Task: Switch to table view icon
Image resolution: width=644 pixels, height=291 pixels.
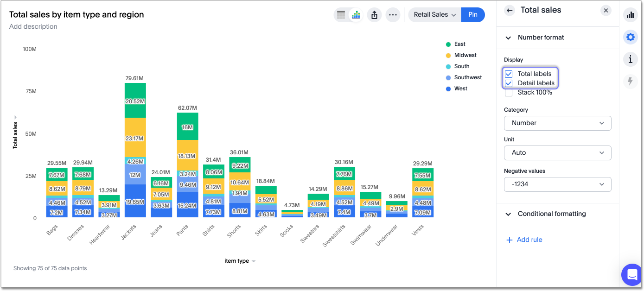Action: click(x=342, y=14)
